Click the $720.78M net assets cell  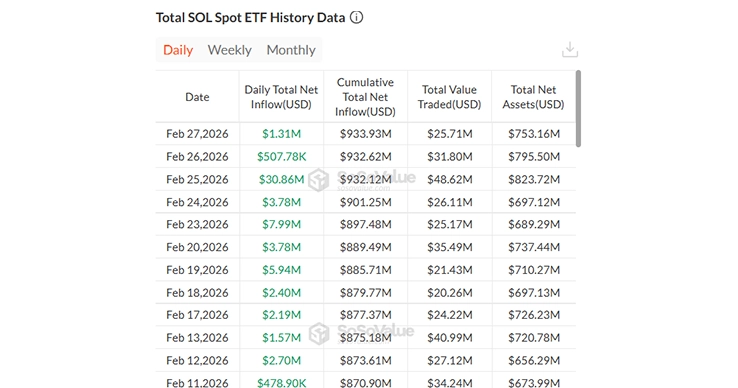pyautogui.click(x=534, y=338)
